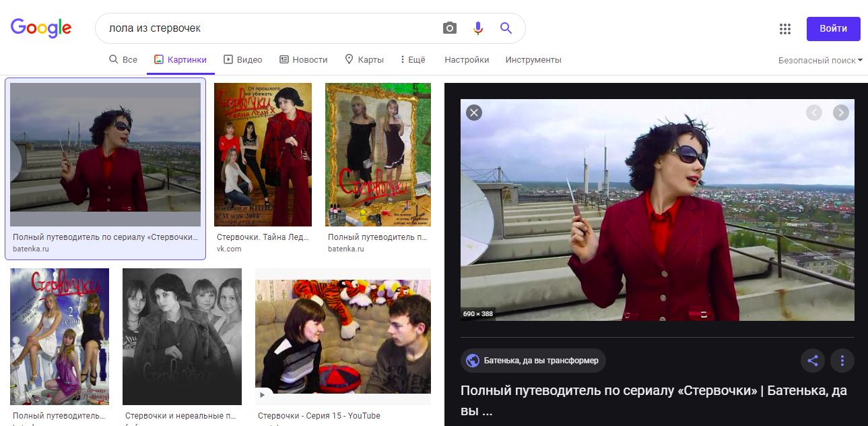Click the large preview image

pyautogui.click(x=657, y=210)
